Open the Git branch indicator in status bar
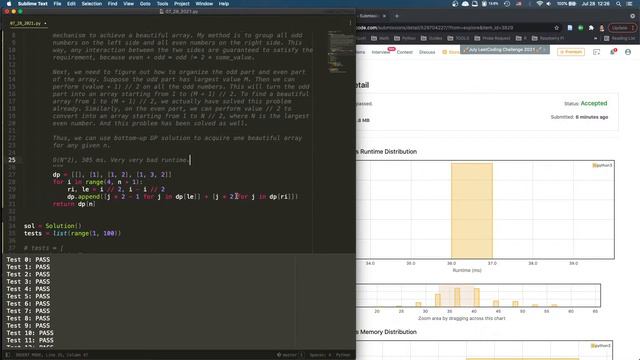The height and width of the screenshot is (360, 640). pyautogui.click(x=290, y=355)
